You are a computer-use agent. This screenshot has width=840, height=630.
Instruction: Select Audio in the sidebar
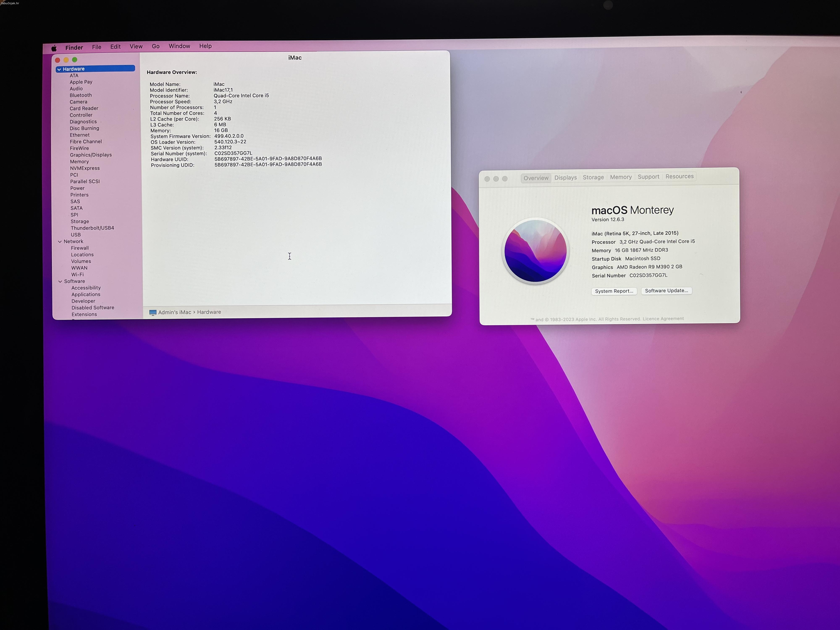[76, 88]
